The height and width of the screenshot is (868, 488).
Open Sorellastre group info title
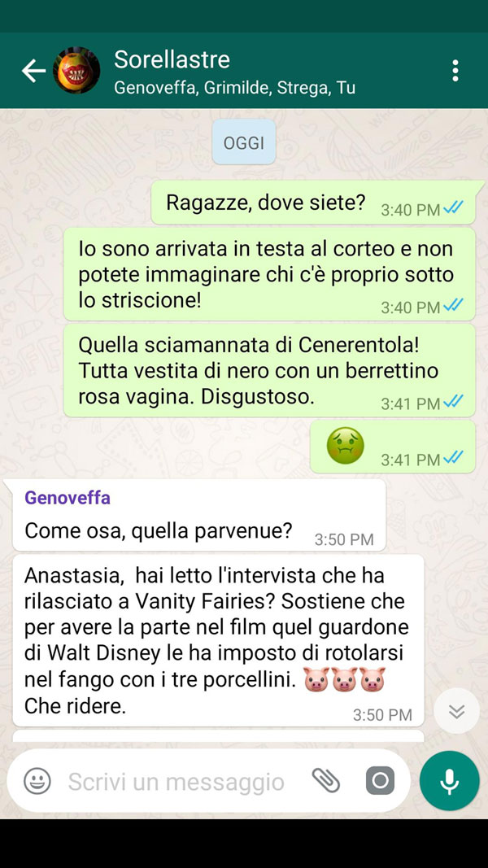[x=172, y=59]
